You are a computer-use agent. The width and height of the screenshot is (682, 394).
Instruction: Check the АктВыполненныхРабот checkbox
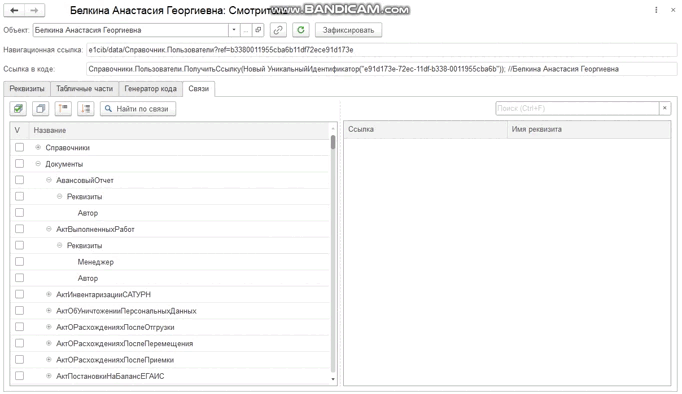(19, 229)
